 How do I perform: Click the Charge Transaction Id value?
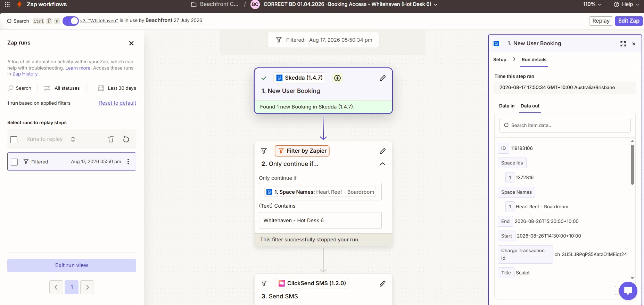pyautogui.click(x=591, y=254)
